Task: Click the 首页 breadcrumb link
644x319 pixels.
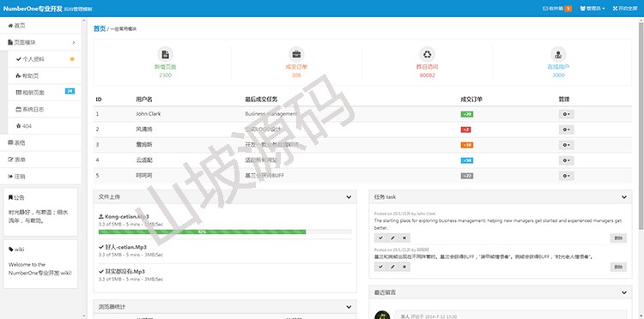Action: pos(100,28)
